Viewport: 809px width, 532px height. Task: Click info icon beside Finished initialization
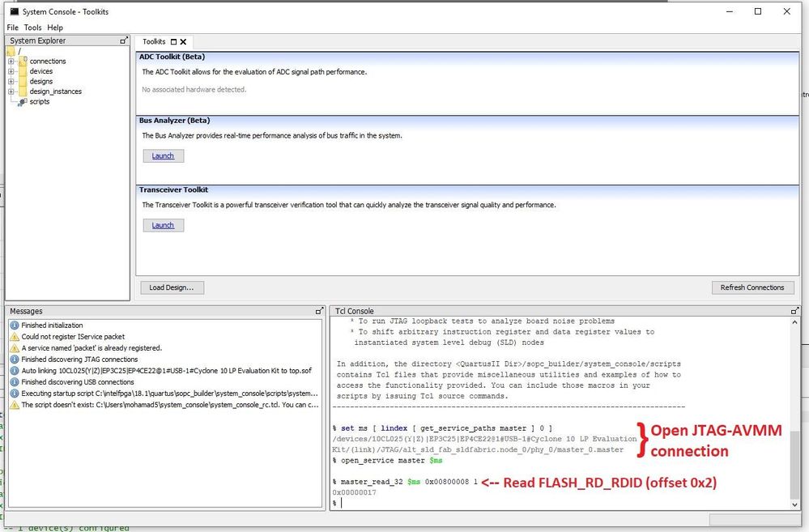pos(15,325)
